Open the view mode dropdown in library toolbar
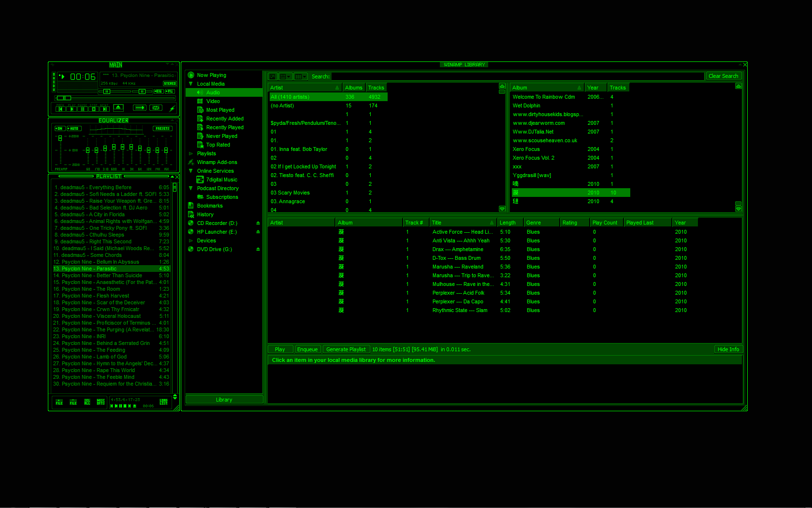This screenshot has height=508, width=812. (x=286, y=76)
